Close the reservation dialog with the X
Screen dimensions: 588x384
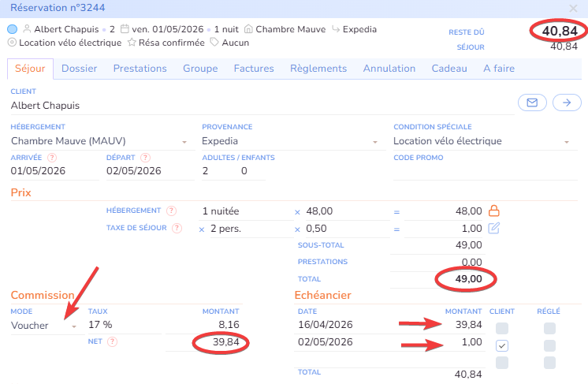572,8
